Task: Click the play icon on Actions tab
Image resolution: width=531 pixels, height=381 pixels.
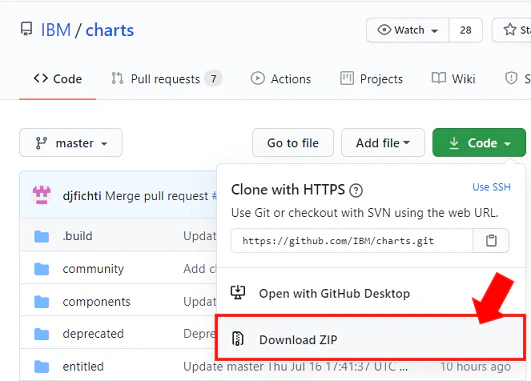Action: pyautogui.click(x=258, y=78)
